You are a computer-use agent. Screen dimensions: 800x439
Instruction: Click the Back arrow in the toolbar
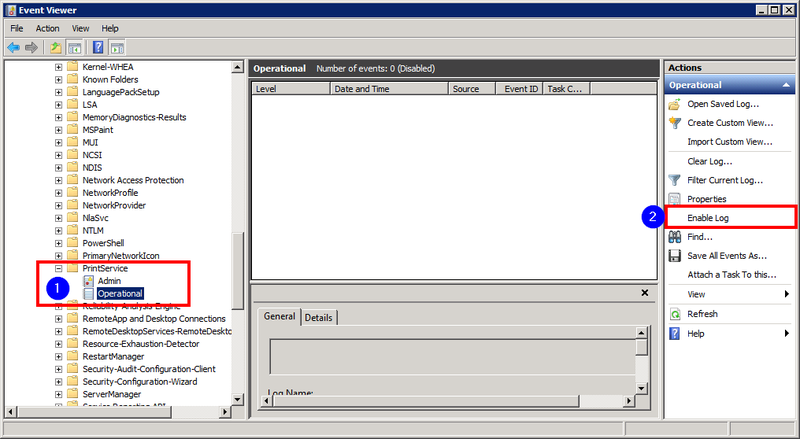[12, 47]
